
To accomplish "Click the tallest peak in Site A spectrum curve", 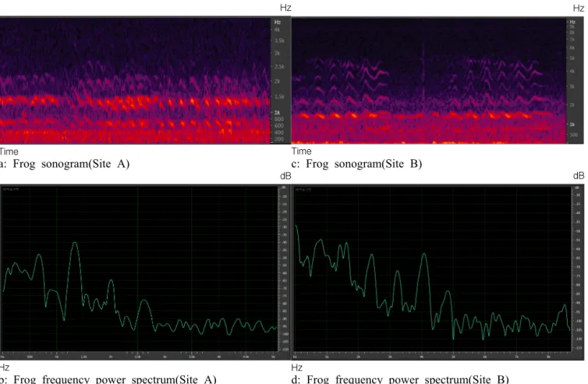I will coord(75,244).
